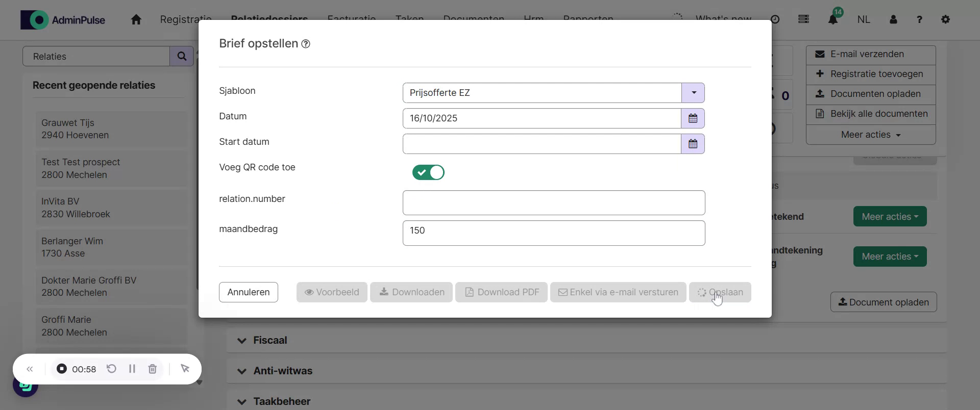This screenshot has height=410, width=980.
Task: Pause the screen recording
Action: pyautogui.click(x=132, y=369)
